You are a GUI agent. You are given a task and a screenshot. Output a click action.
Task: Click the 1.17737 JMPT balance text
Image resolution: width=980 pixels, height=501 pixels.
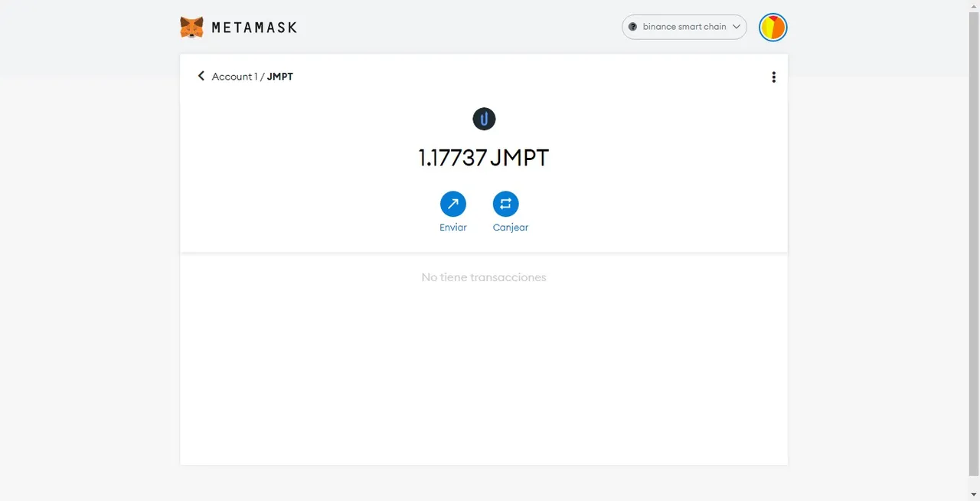pos(484,158)
